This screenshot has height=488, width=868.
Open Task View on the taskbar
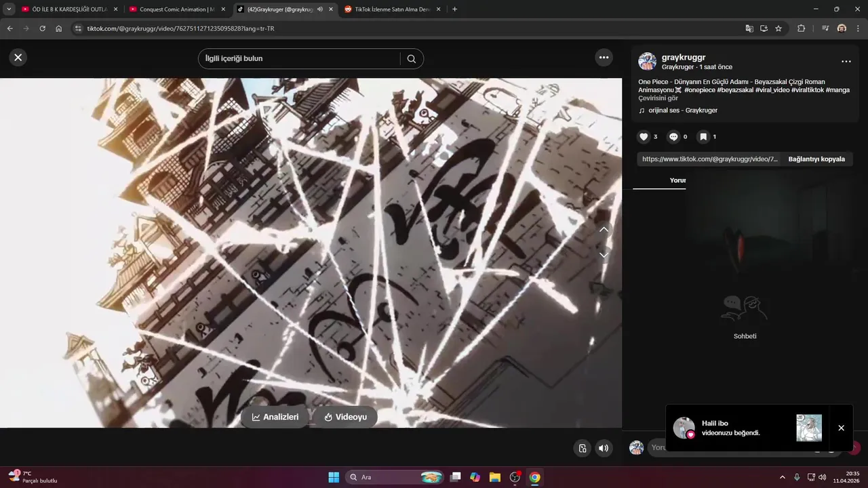[x=456, y=477]
